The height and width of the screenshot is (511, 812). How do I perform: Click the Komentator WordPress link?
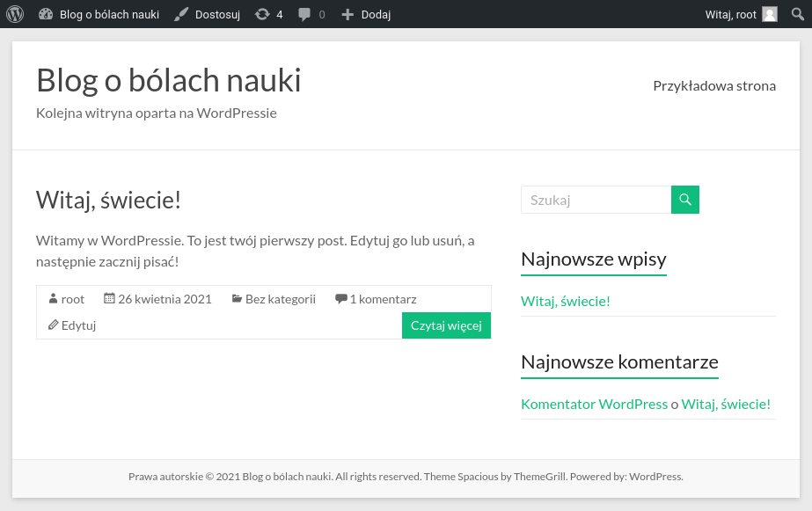594,405
